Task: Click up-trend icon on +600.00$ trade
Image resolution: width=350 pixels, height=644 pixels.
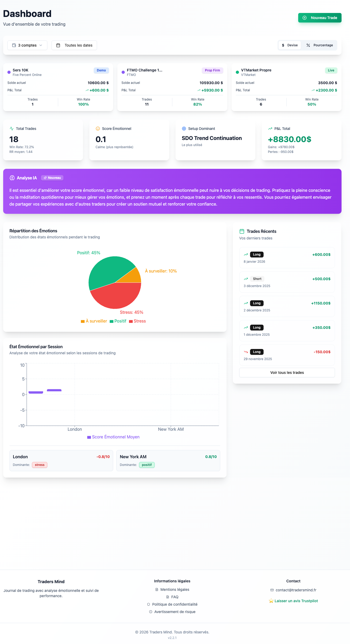Action: pyautogui.click(x=246, y=255)
